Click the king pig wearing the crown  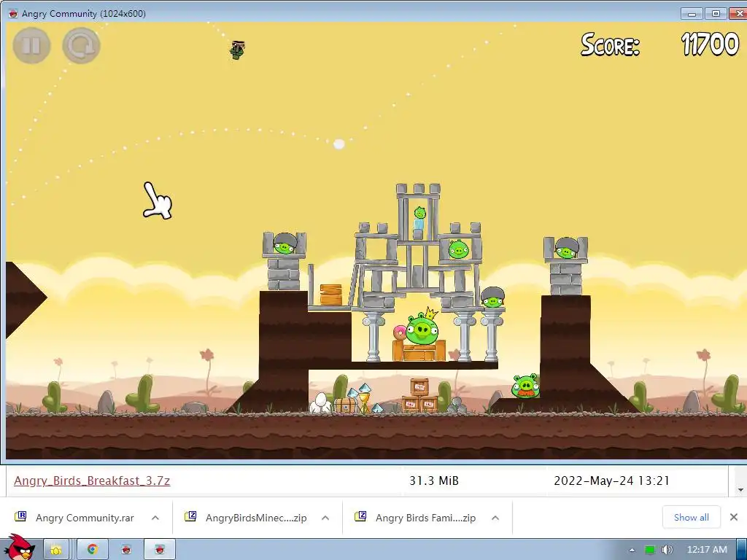click(422, 327)
